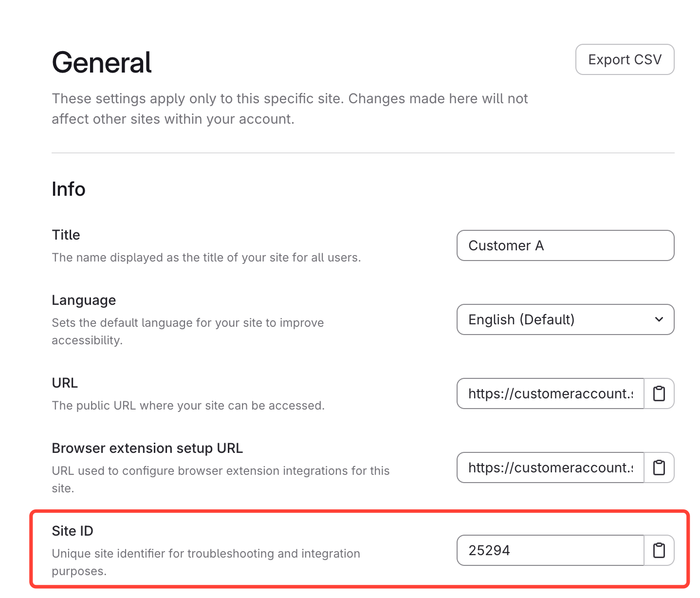Click the Site ID description text
Image resolution: width=700 pixels, height=598 pixels.
click(206, 554)
